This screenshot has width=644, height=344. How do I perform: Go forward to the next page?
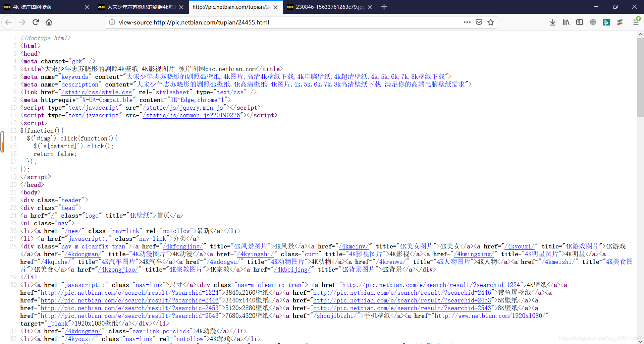(x=22, y=22)
